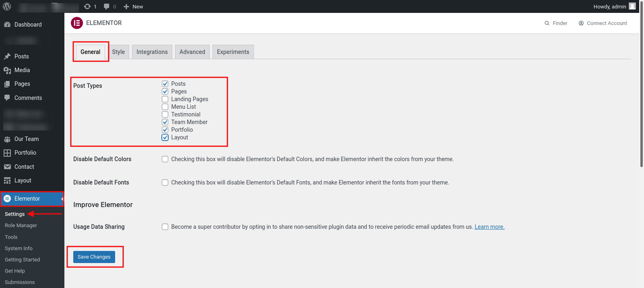Click the Save Changes button
644x288 pixels.
(94, 257)
